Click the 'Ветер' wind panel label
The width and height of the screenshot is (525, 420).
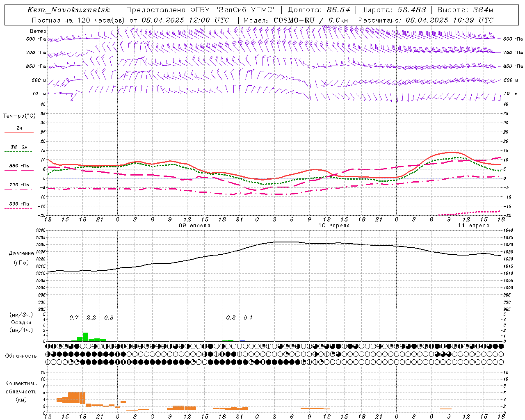point(38,31)
